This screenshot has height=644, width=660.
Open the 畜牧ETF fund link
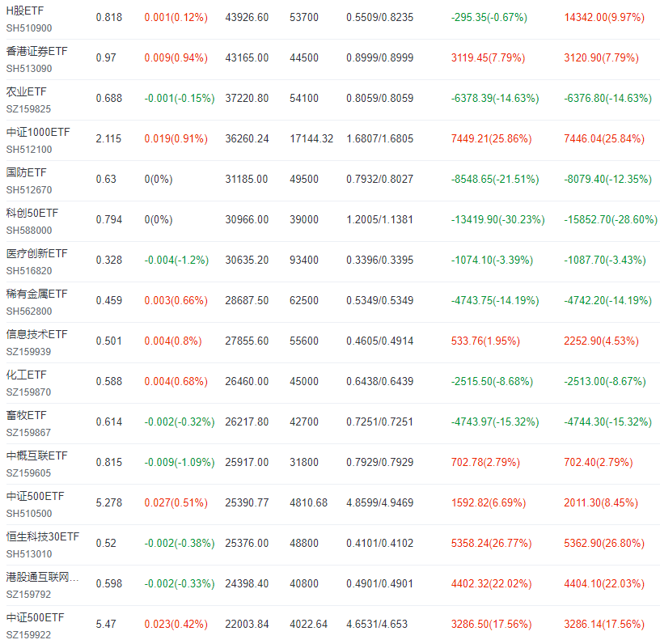click(26, 415)
